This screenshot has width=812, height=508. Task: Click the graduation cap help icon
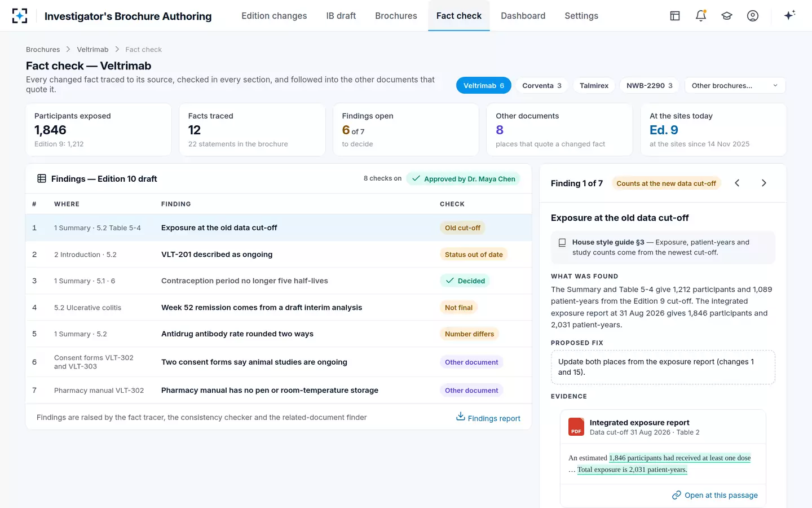727,16
